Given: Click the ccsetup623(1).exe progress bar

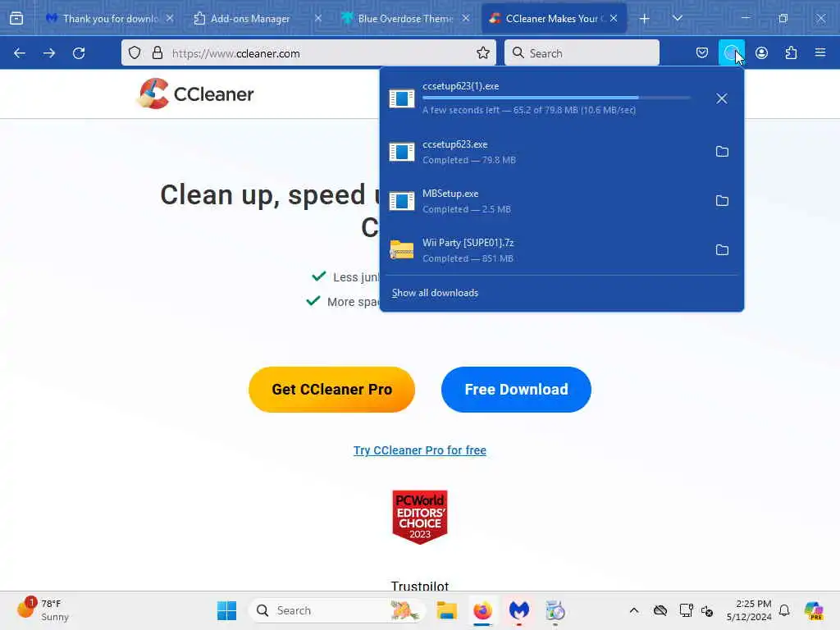Looking at the screenshot, I should pyautogui.click(x=556, y=98).
